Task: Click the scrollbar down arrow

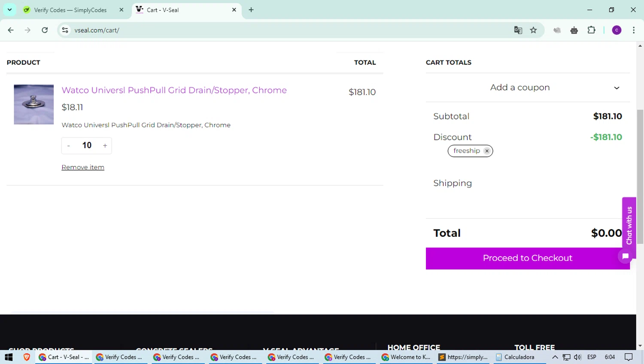Action: [x=640, y=346]
